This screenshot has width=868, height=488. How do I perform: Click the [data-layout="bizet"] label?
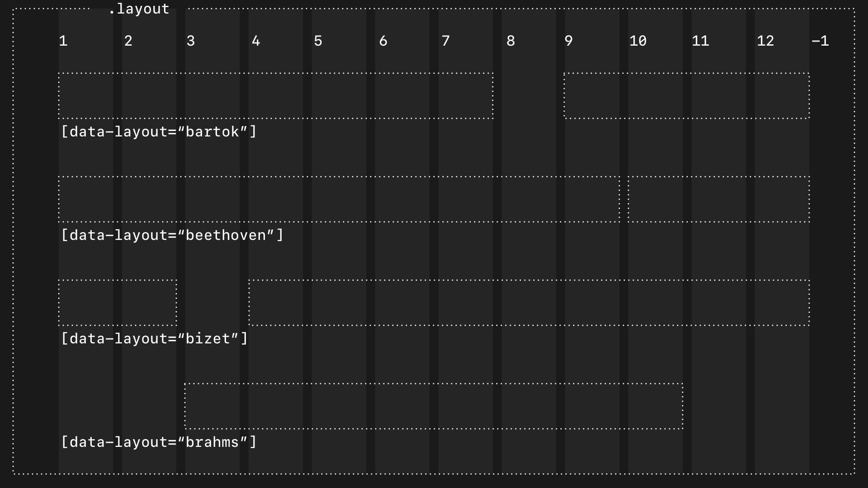click(154, 338)
